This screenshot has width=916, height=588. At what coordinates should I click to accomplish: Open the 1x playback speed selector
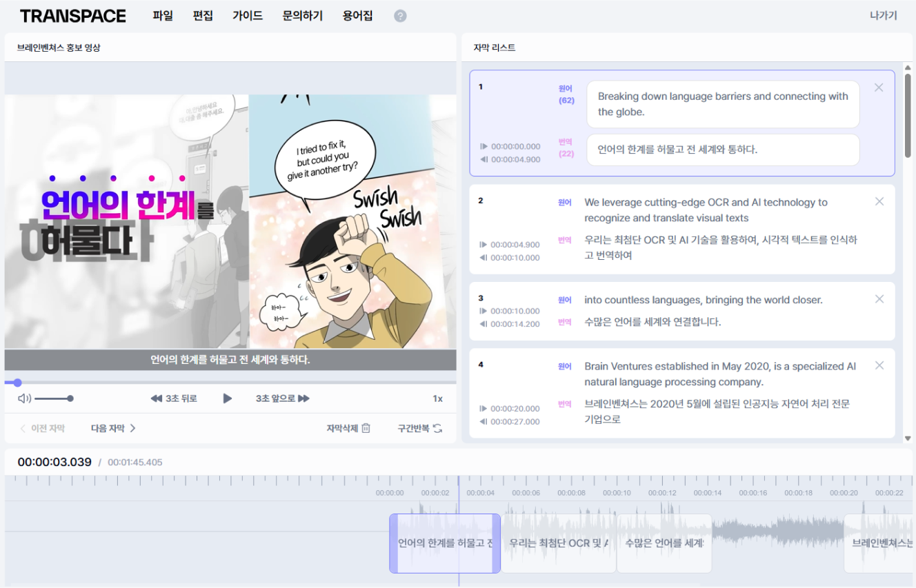click(x=437, y=398)
